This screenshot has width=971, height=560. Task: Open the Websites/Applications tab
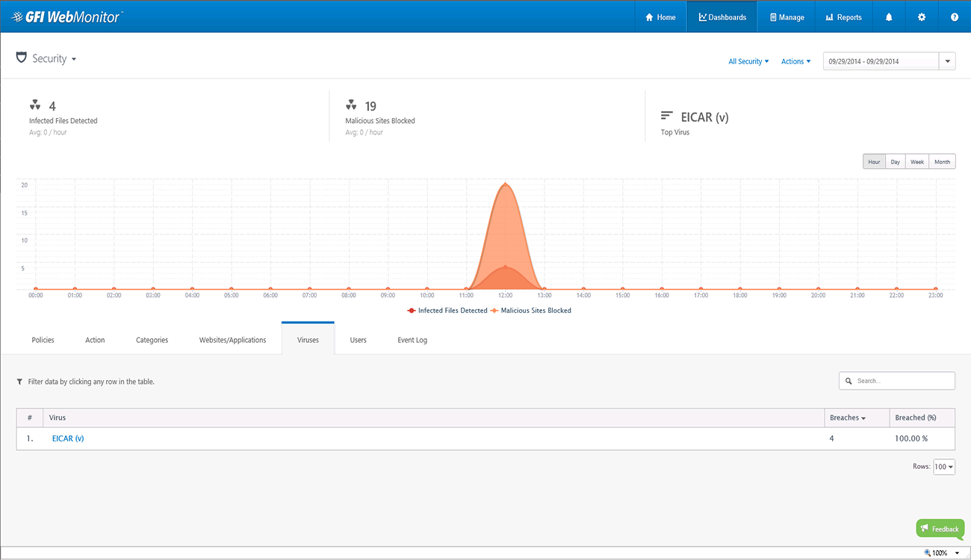tap(232, 340)
